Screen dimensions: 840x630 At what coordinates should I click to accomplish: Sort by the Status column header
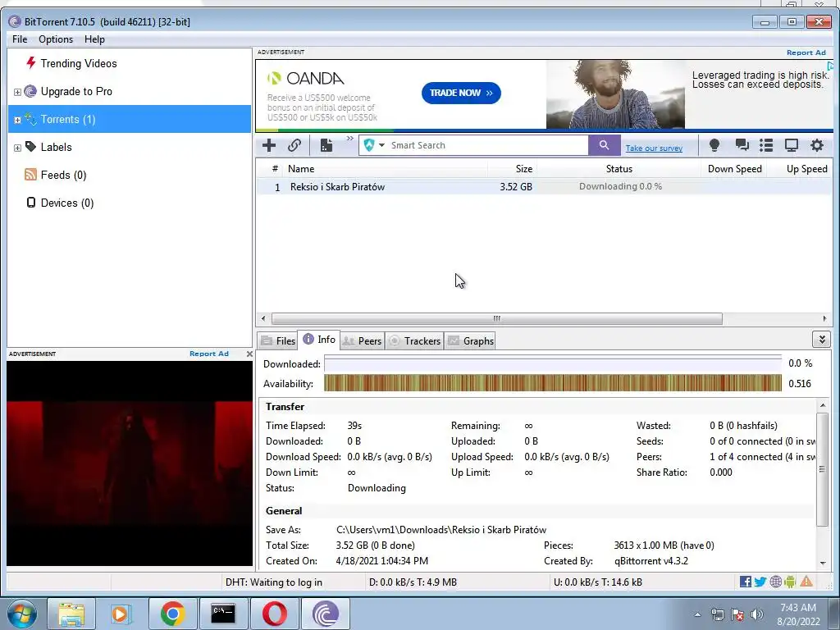coord(619,169)
